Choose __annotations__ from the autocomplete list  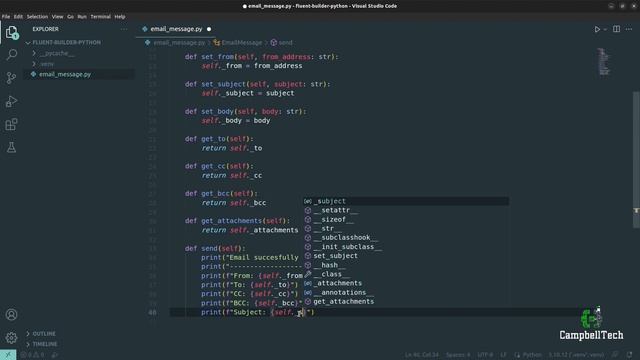point(406,293)
